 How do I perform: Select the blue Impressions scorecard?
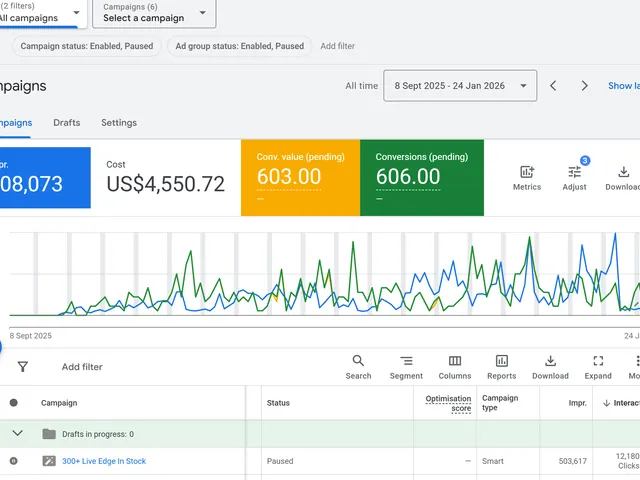click(45, 178)
